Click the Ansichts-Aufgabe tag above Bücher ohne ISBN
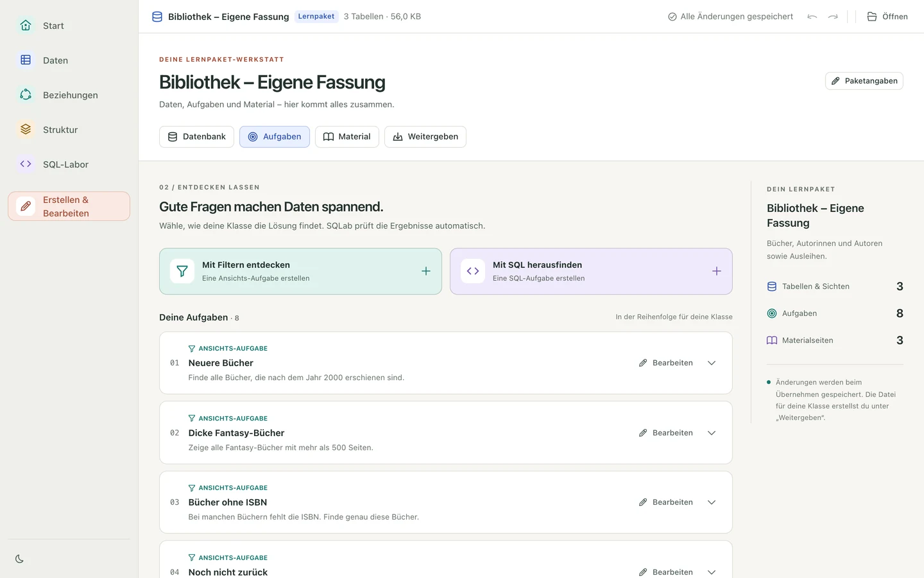The image size is (924, 578). [x=228, y=488]
